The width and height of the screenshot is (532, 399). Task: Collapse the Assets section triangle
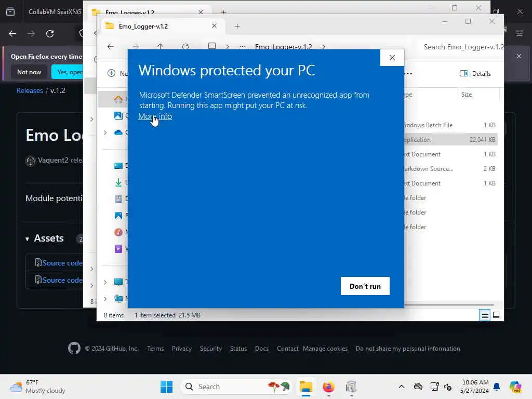coord(27,239)
